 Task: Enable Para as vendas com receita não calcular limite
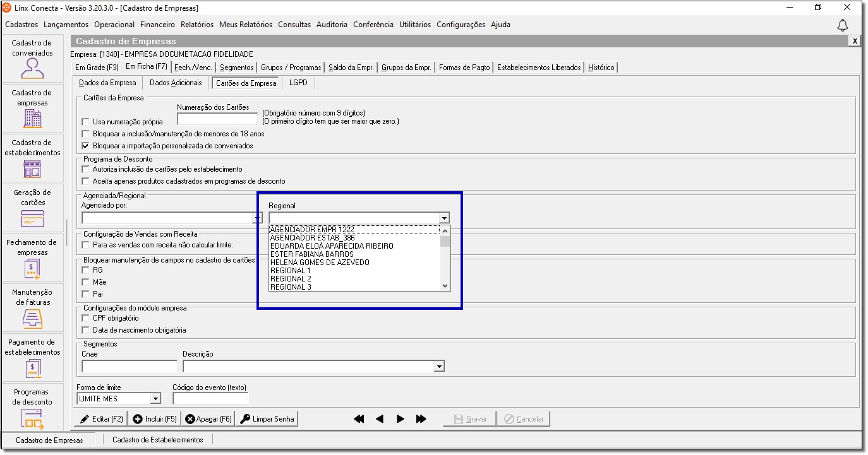(x=86, y=245)
